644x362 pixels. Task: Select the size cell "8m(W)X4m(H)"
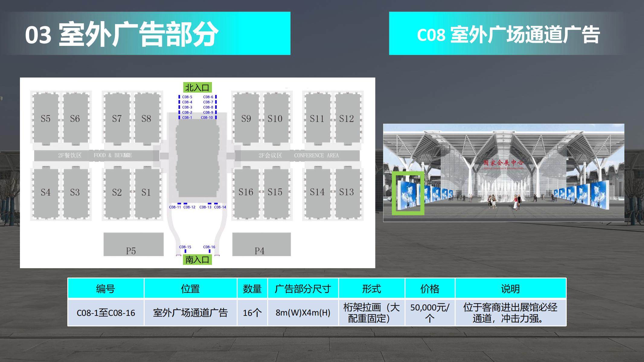coord(303,313)
